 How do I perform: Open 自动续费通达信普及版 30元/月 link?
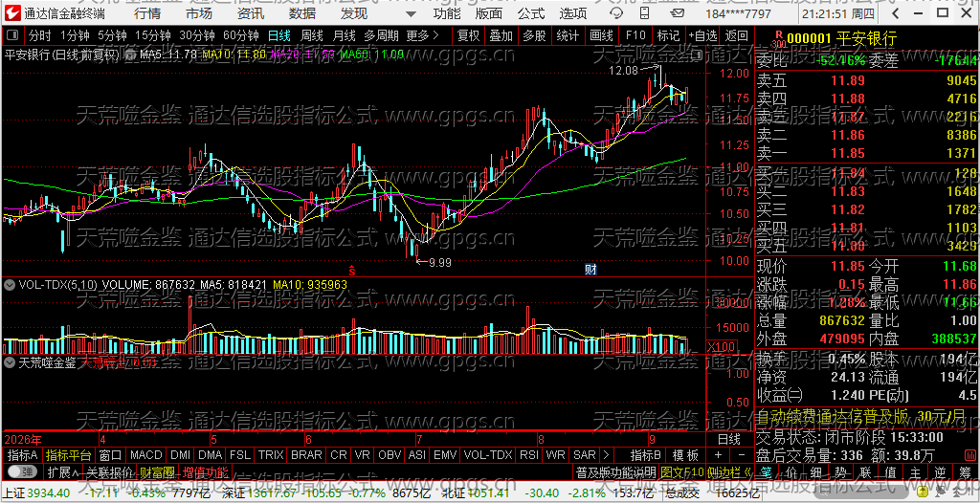(x=862, y=416)
